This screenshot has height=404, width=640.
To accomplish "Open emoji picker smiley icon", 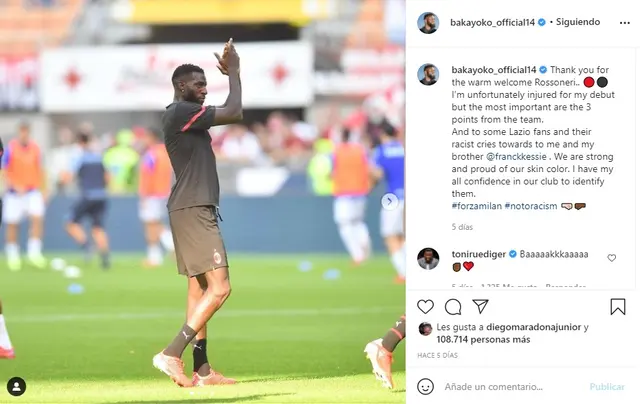I will [425, 386].
